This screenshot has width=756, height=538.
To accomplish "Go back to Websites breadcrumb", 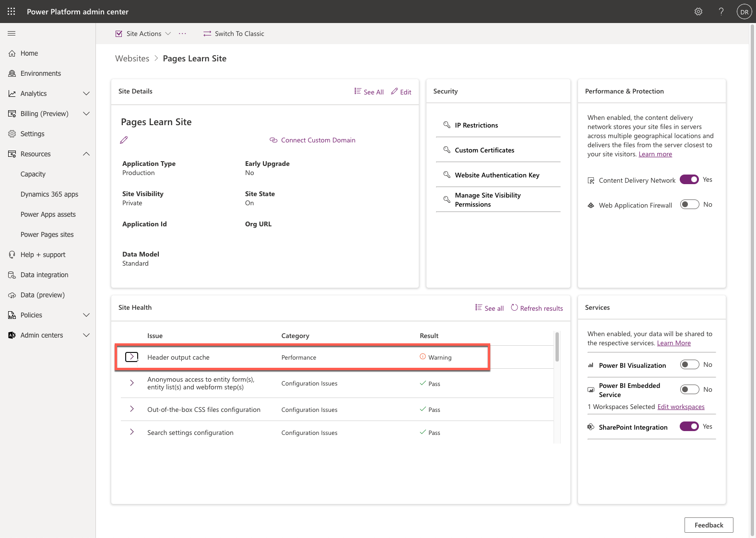I will pos(132,58).
